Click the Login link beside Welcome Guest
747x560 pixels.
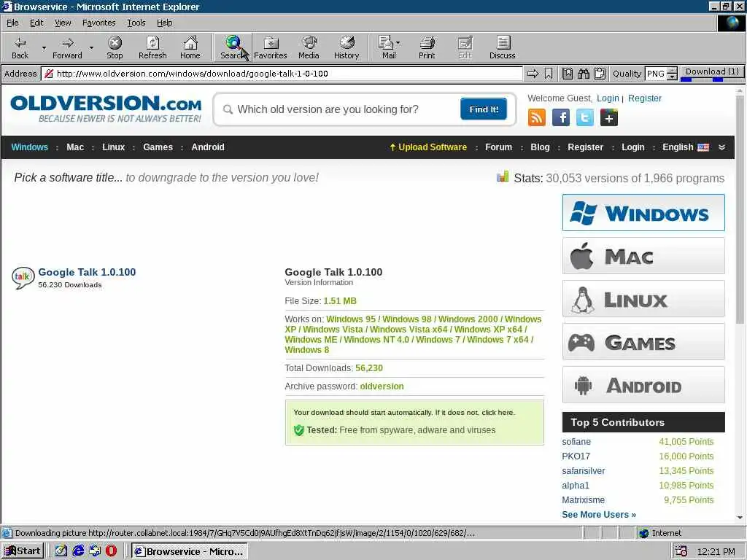click(608, 98)
